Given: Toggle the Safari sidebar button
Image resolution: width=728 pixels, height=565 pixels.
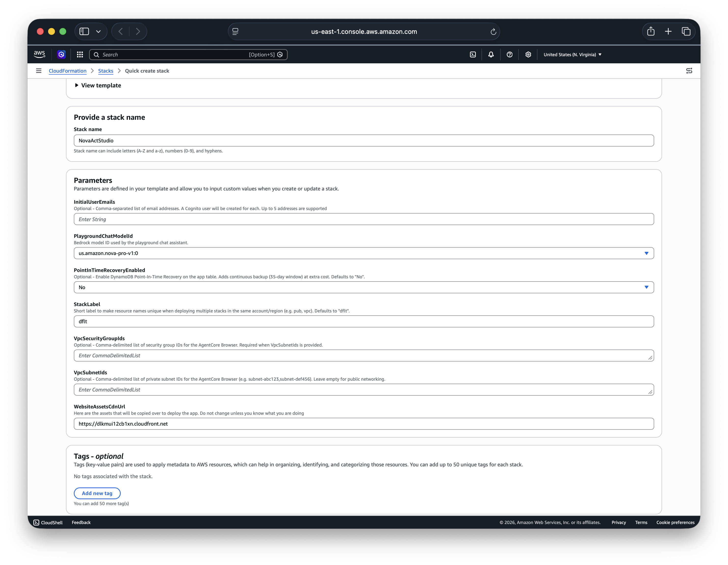Looking at the screenshot, I should (84, 31).
